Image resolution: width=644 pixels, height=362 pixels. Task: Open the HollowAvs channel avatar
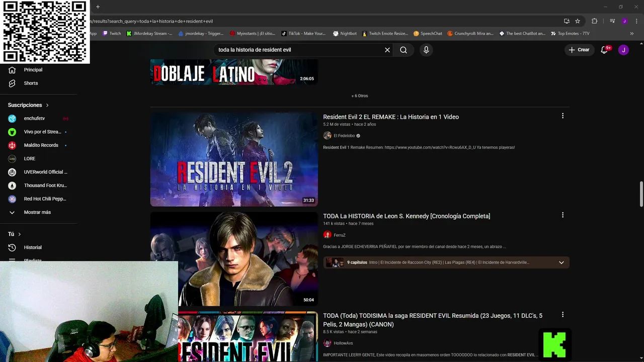(327, 343)
